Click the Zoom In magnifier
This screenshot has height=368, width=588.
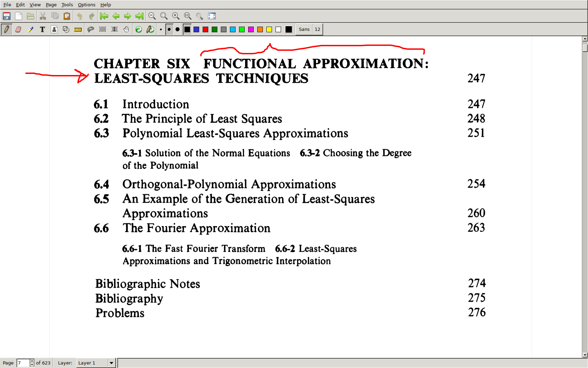click(x=176, y=16)
